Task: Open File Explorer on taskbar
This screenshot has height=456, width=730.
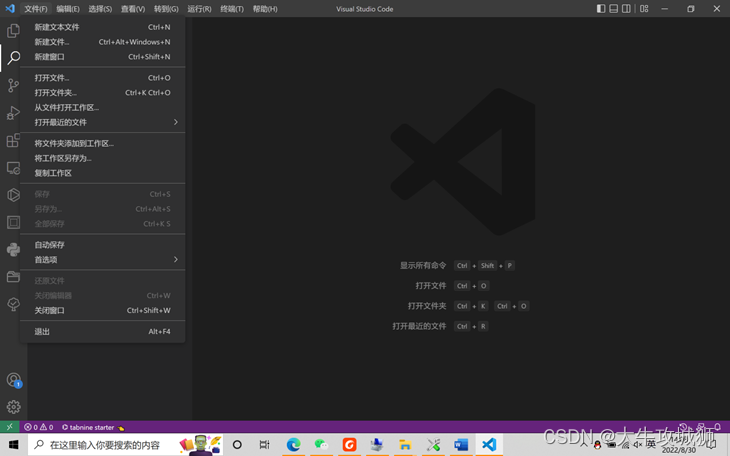Action: click(x=405, y=445)
